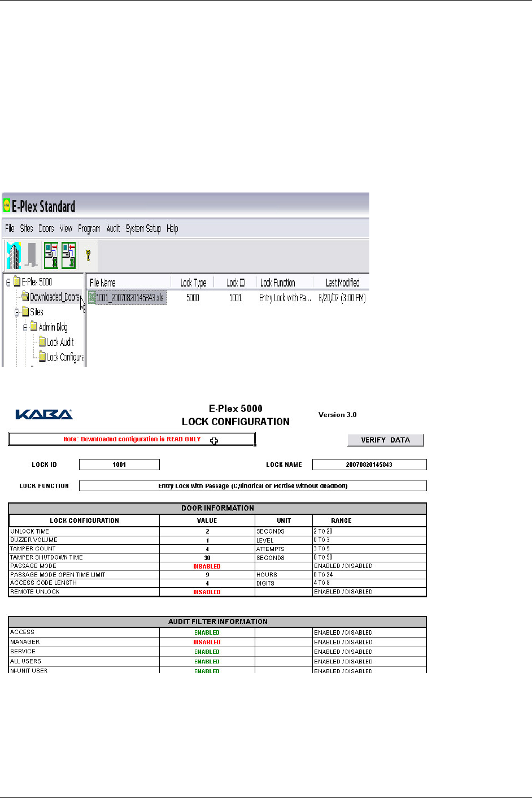Click the ACCESS CODE LENGTH row label
Screen dimensions: 532x798
click(43, 583)
